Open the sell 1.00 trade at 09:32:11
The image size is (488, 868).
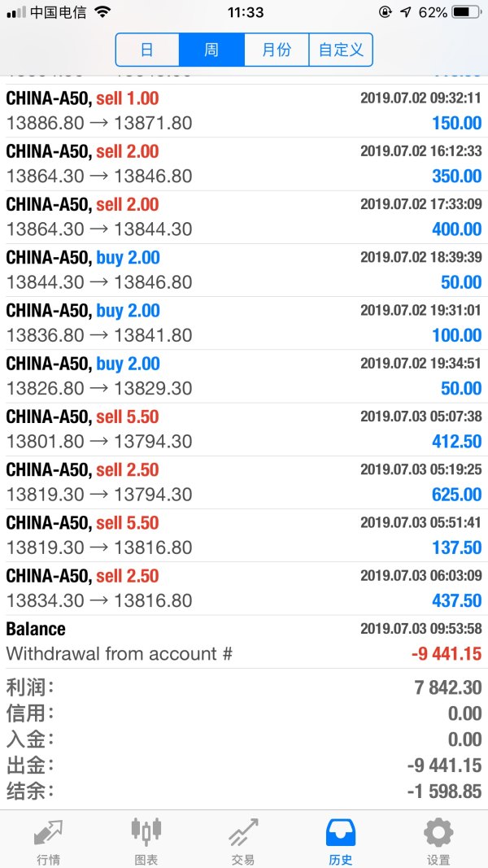244,111
